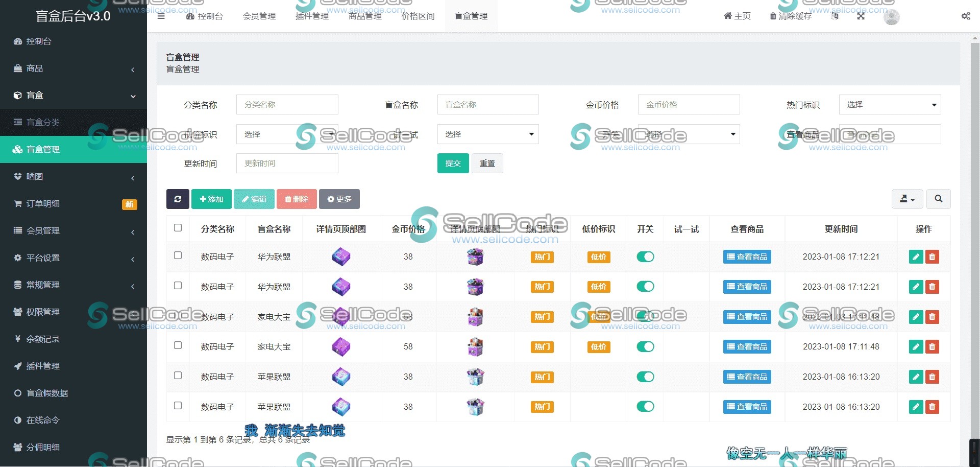Click the edit pencil icon for first 华为联盟 row
Screen dimensions: 980x467
click(x=915, y=257)
